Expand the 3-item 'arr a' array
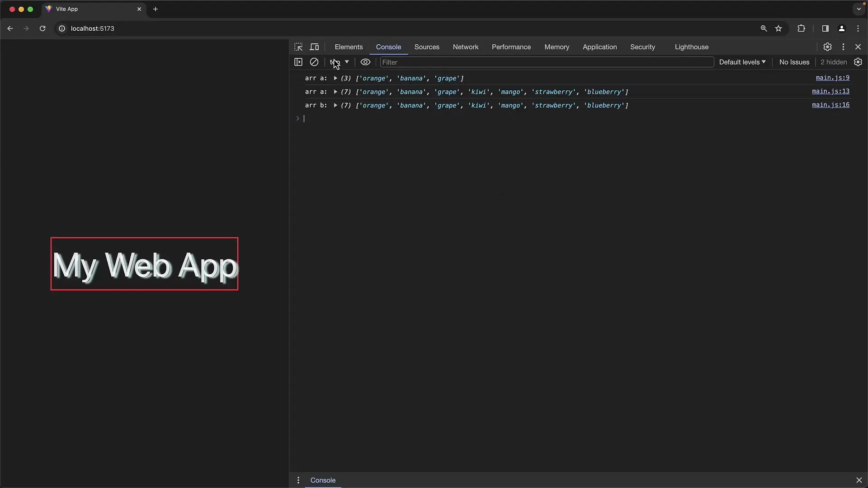 pyautogui.click(x=335, y=78)
